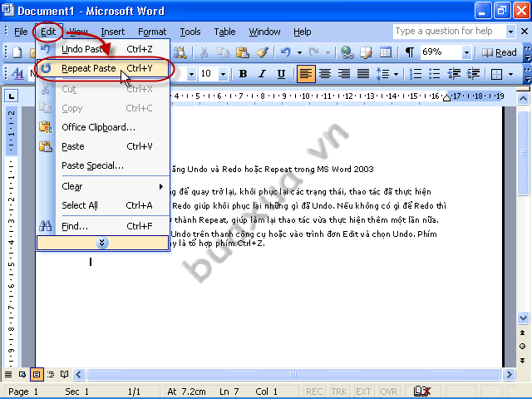Viewport: 532px width, 399px height.
Task: Click Decrease Indent icon
Action: [454, 74]
